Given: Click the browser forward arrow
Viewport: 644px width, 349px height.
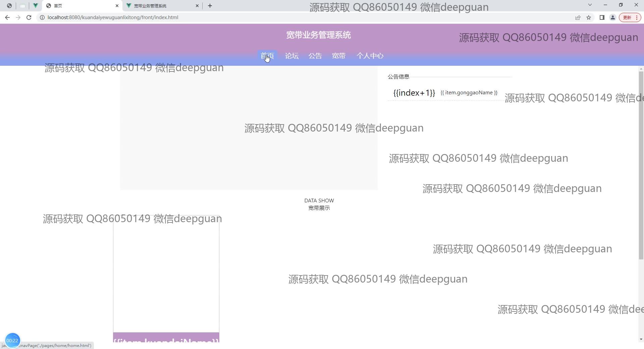Looking at the screenshot, I should click(x=18, y=17).
